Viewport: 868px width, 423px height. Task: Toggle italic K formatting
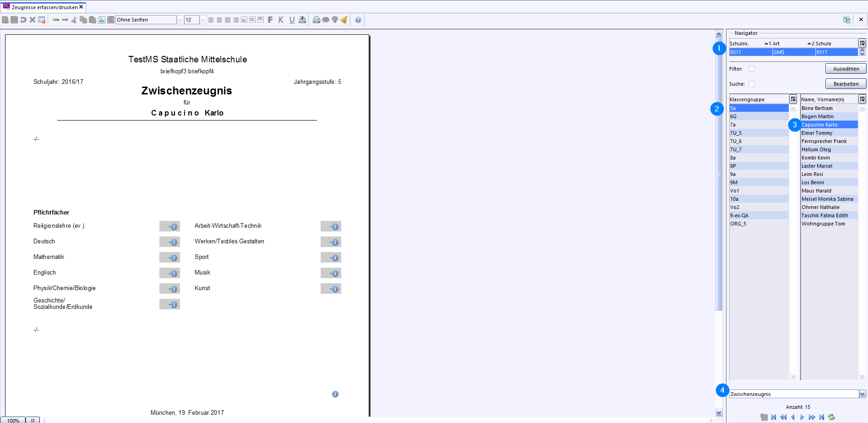click(281, 20)
